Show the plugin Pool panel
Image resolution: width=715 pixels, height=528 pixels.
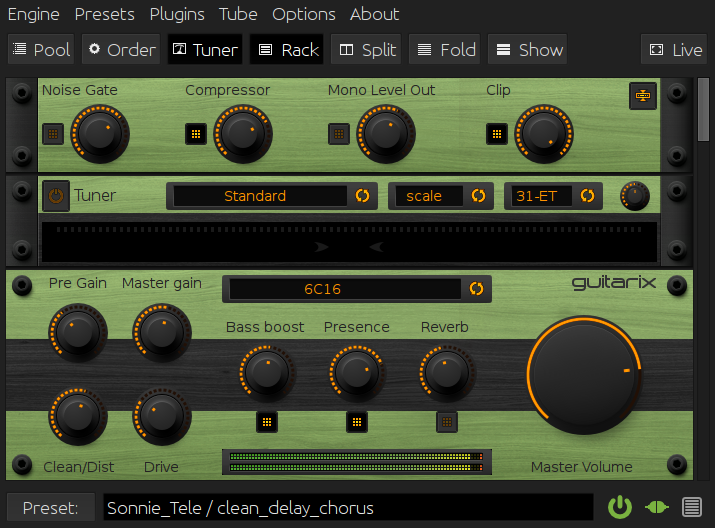[x=41, y=49]
